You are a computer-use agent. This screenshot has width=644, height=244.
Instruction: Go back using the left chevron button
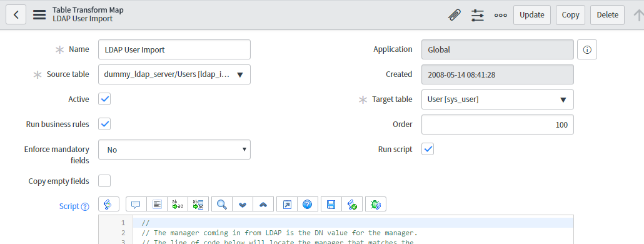(16, 15)
